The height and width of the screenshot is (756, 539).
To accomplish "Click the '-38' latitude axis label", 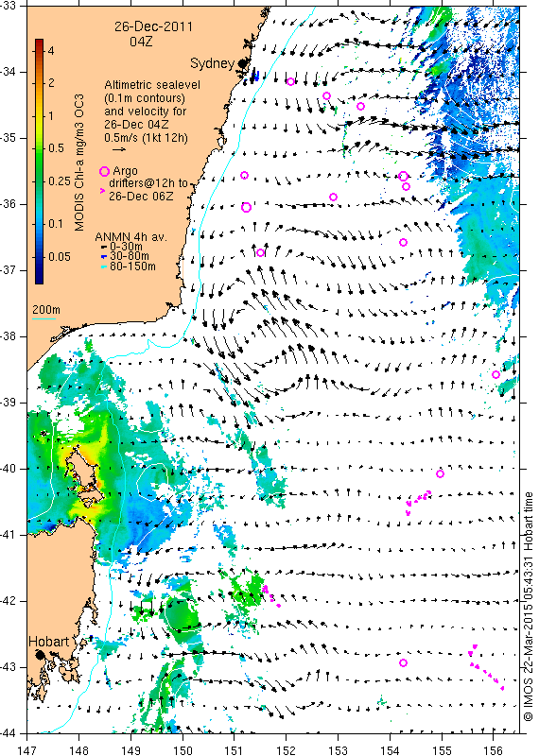I will 9,336.
